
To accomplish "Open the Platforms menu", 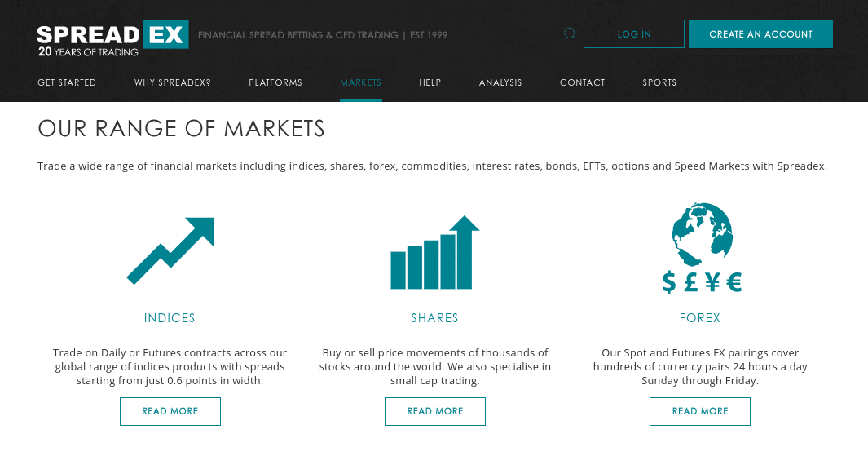I will coord(275,82).
